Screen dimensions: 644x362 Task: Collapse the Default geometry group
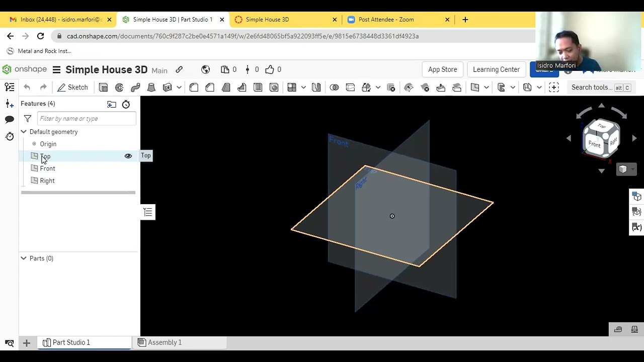point(24,132)
